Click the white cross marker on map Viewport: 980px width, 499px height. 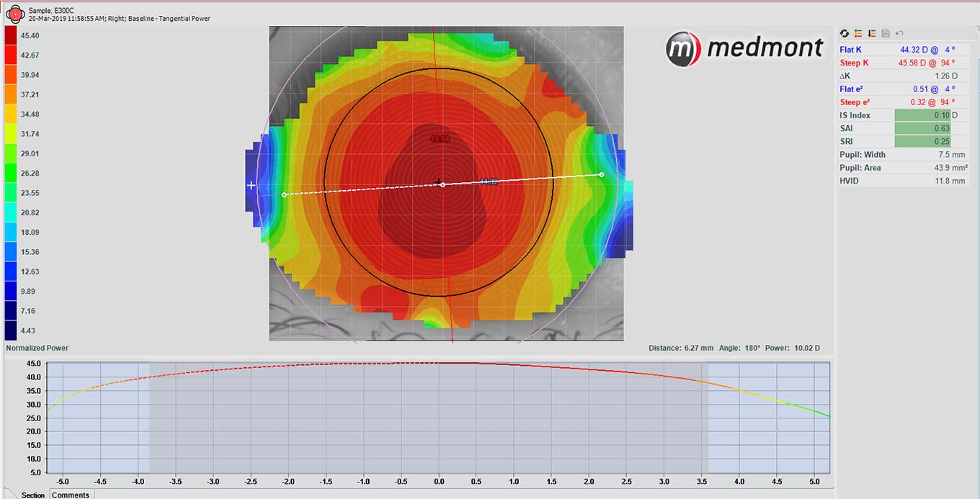coord(251,185)
